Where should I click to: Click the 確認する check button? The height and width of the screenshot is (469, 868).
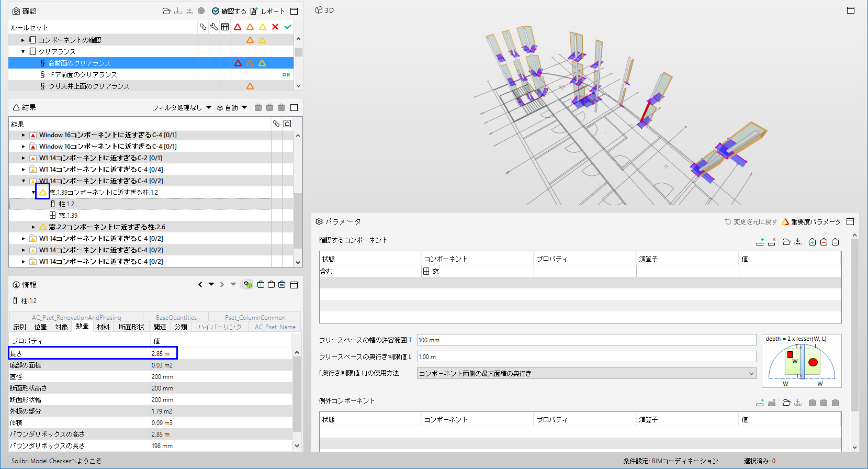tap(229, 11)
